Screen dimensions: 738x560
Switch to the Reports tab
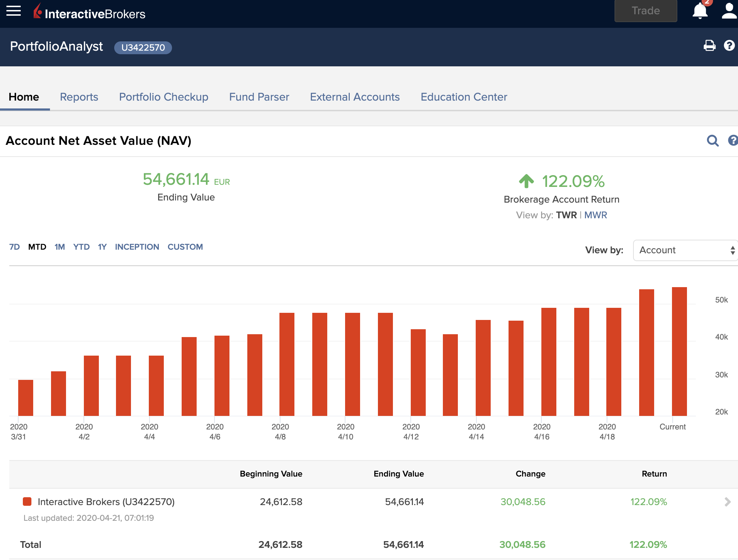79,97
